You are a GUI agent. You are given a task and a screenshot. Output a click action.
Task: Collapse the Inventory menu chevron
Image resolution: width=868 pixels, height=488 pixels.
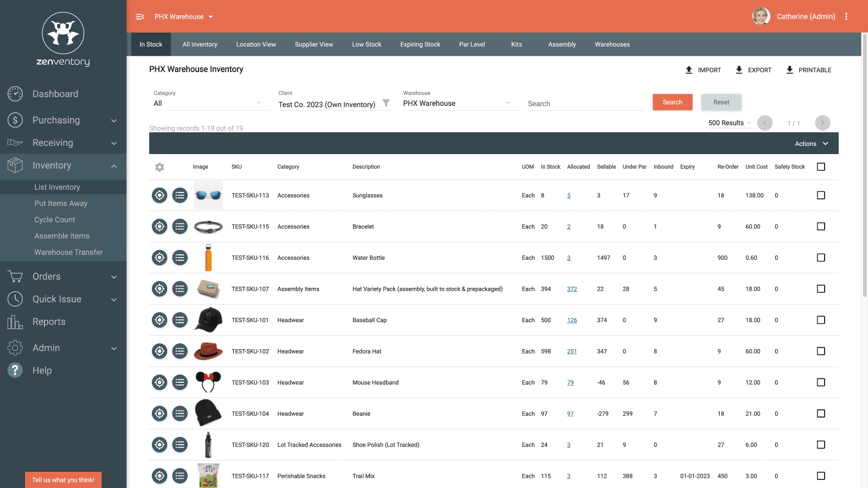tap(114, 166)
